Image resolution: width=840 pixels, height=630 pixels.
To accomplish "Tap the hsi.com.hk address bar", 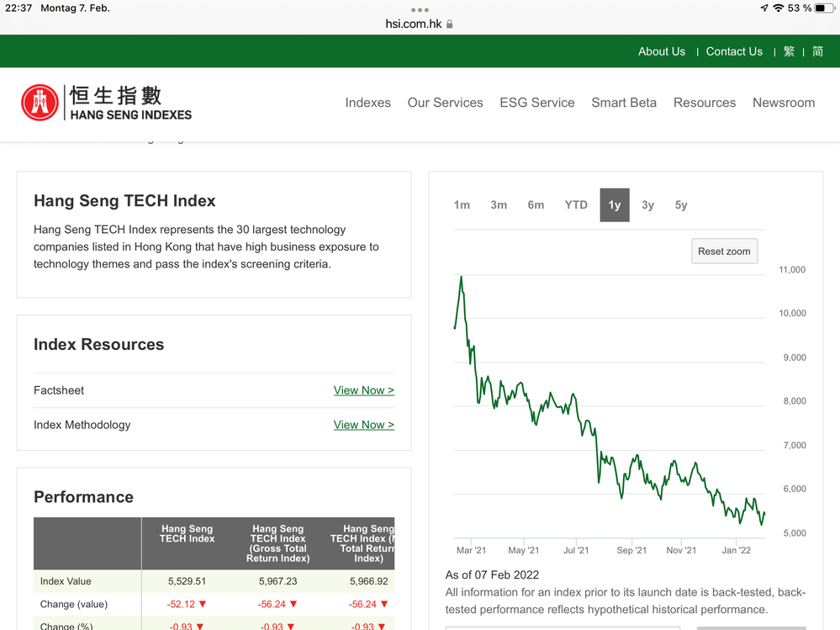I will coord(419,24).
